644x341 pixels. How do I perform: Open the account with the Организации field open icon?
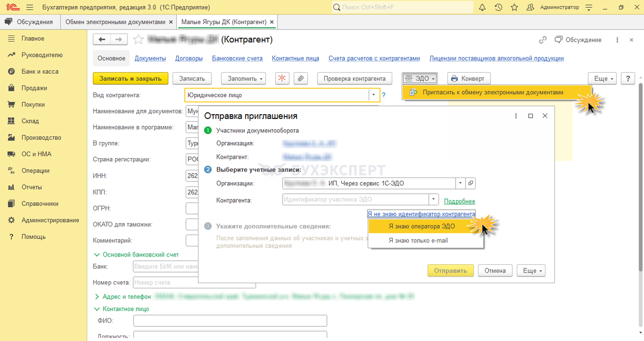471,183
